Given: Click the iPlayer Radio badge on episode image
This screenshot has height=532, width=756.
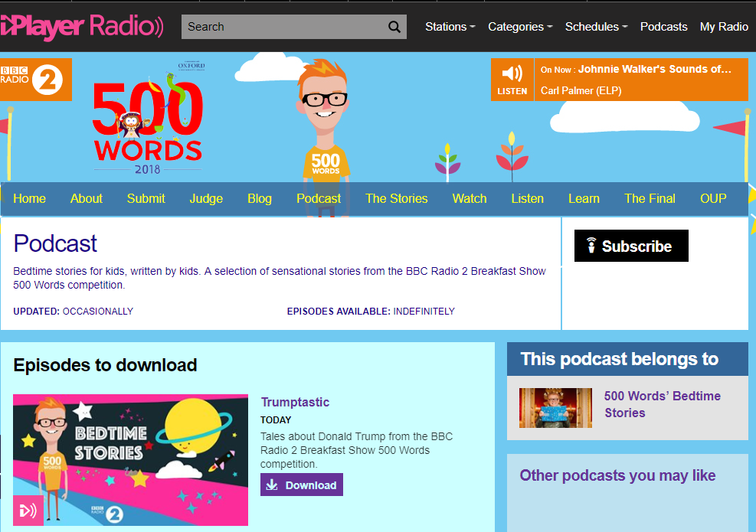Looking at the screenshot, I should (x=28, y=511).
